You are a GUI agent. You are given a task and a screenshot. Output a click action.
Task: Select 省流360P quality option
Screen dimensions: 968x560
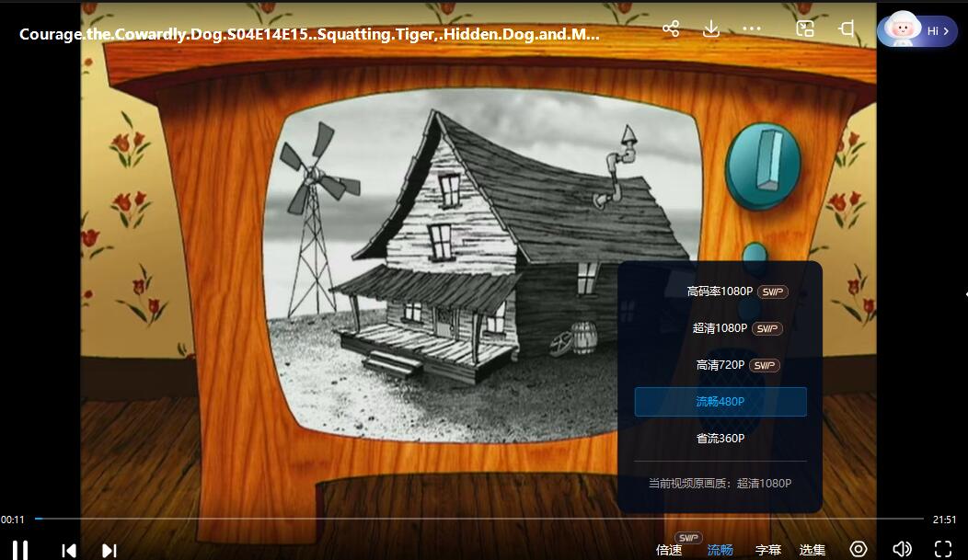click(x=720, y=439)
